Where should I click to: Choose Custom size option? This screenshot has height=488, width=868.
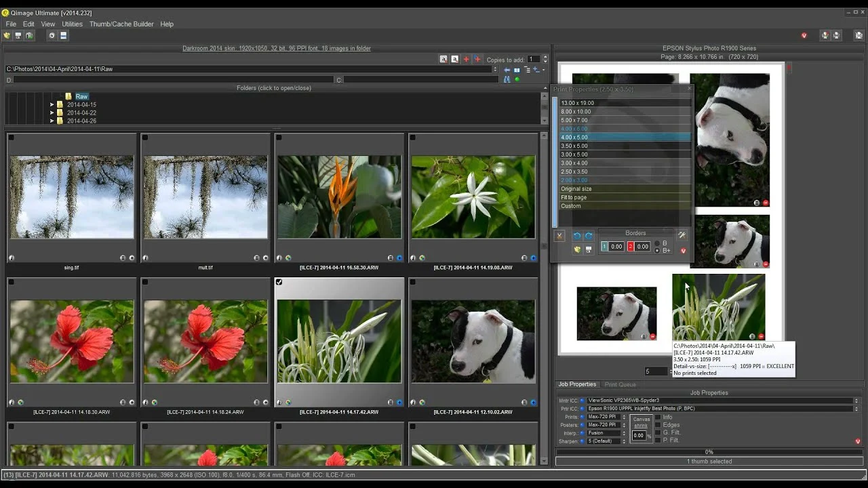(x=624, y=206)
